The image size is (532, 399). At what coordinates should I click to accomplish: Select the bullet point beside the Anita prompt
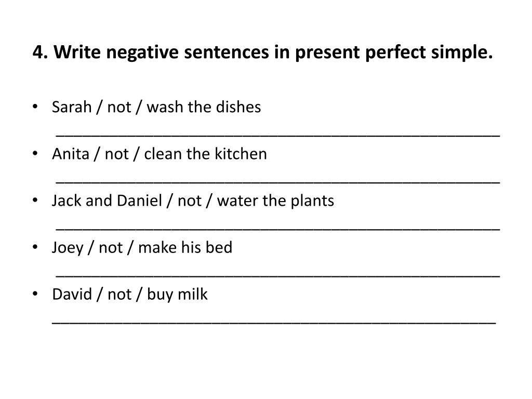point(35,153)
